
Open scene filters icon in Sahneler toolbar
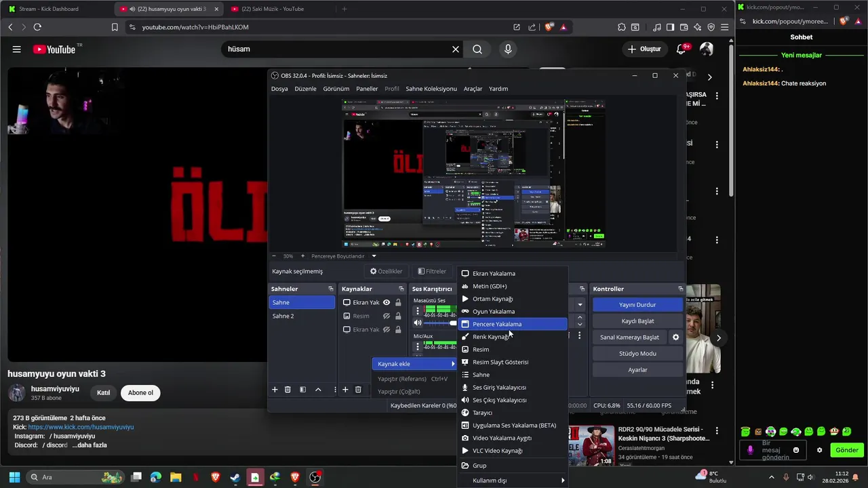tap(302, 390)
